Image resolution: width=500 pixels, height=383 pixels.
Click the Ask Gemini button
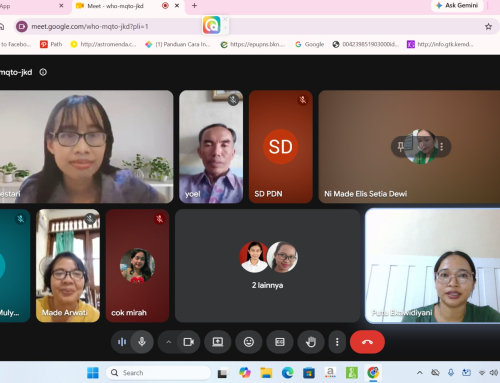457,6
